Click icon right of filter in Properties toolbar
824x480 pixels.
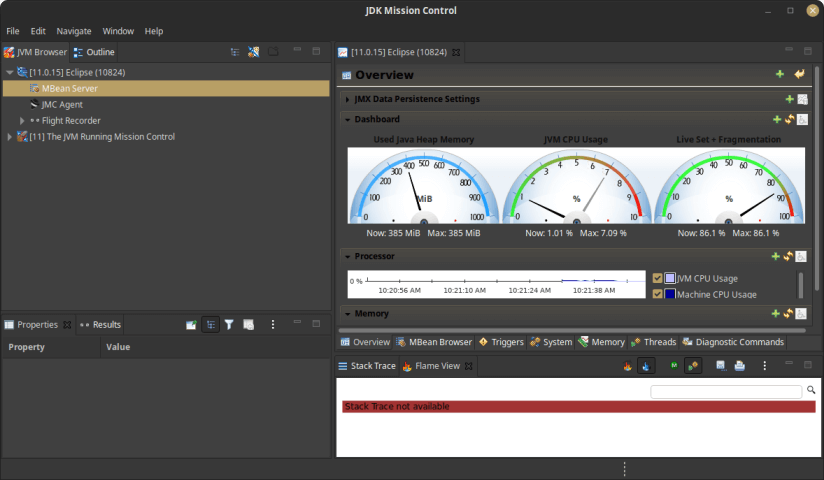(x=249, y=325)
